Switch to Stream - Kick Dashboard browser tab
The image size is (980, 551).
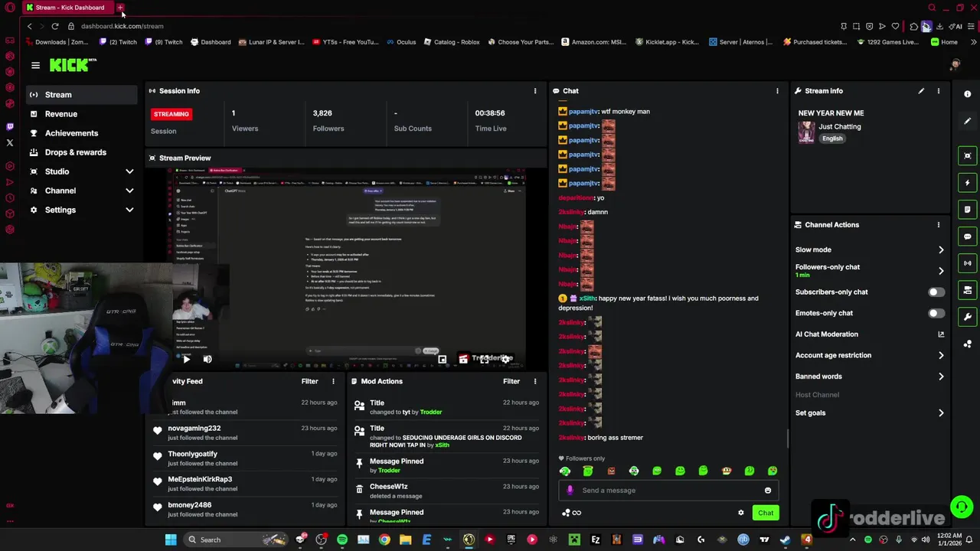(69, 8)
